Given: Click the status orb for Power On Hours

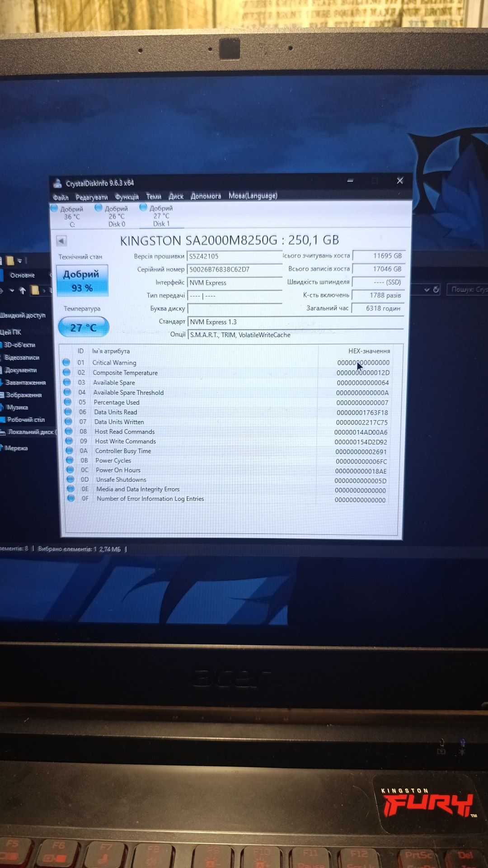Looking at the screenshot, I should click(70, 470).
